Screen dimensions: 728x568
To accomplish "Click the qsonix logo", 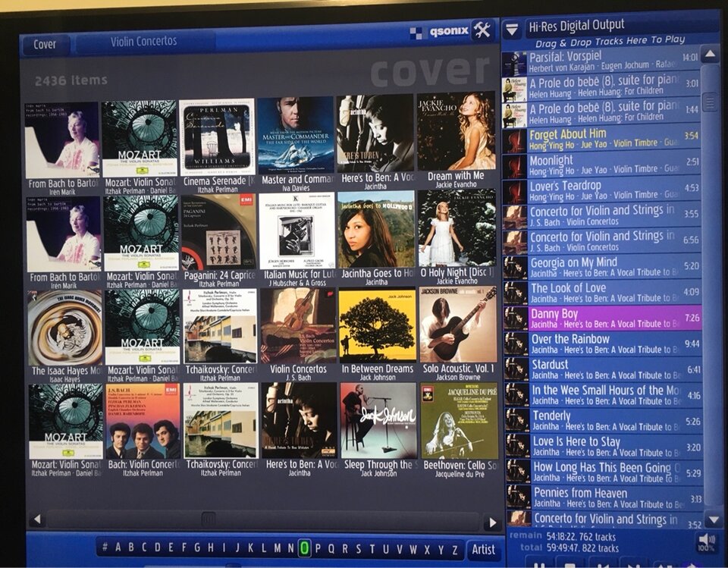I will click(439, 32).
